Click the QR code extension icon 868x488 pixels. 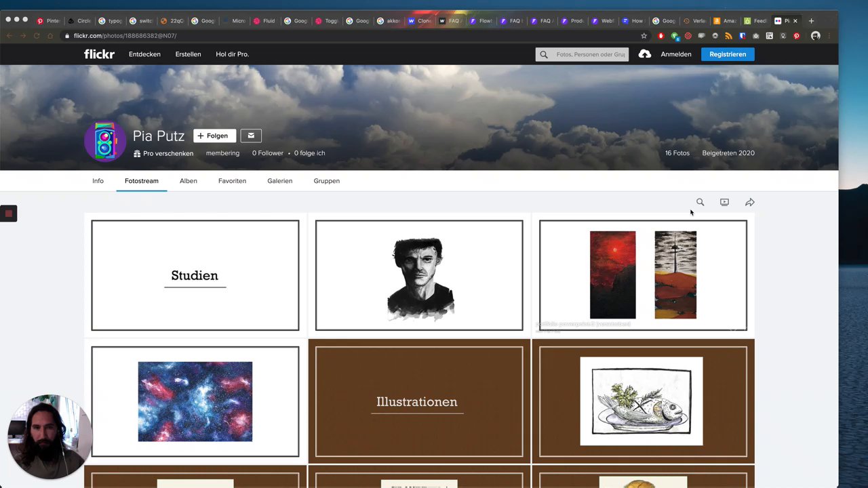[x=769, y=36]
